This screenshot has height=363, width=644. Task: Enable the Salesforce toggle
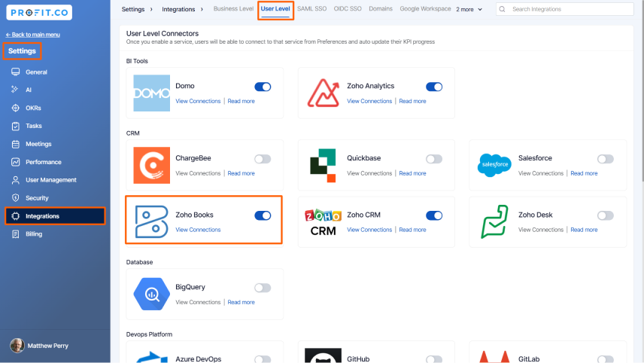[606, 159]
